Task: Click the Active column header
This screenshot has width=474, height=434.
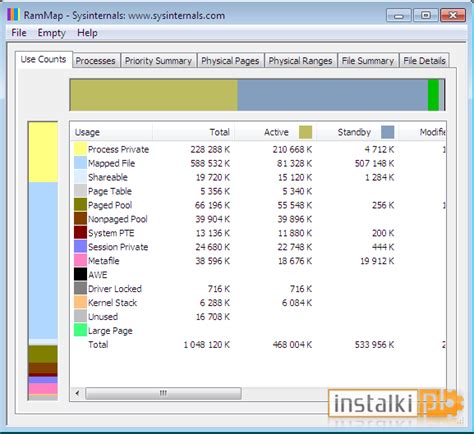Action: tap(275, 132)
